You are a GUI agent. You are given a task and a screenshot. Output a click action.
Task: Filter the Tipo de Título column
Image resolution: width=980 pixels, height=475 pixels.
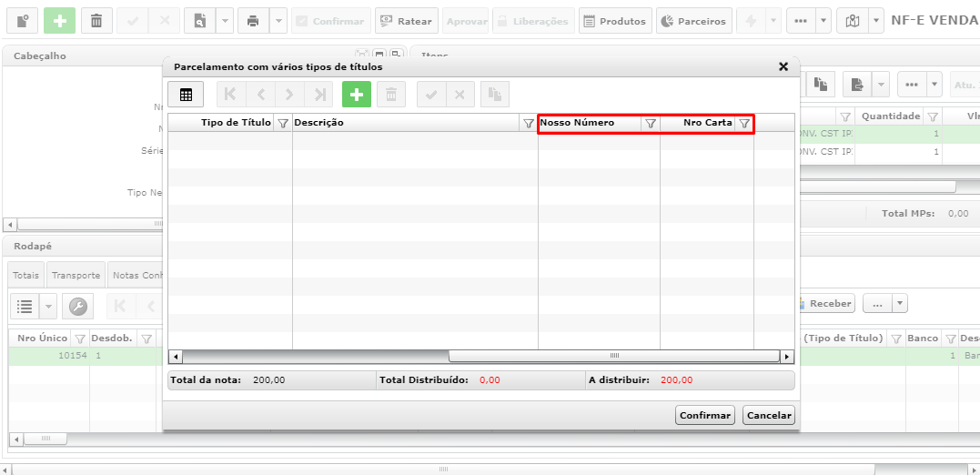click(282, 124)
